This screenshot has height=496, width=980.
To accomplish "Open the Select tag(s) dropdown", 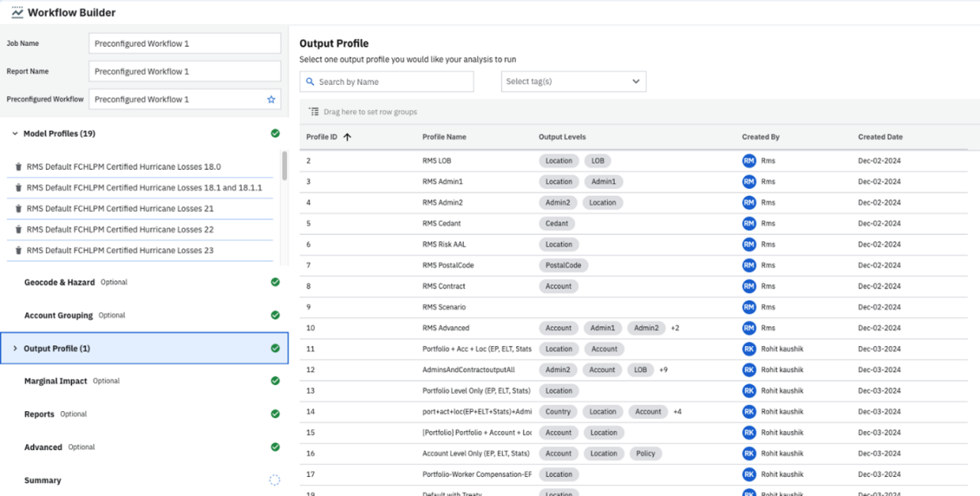I will (x=573, y=81).
